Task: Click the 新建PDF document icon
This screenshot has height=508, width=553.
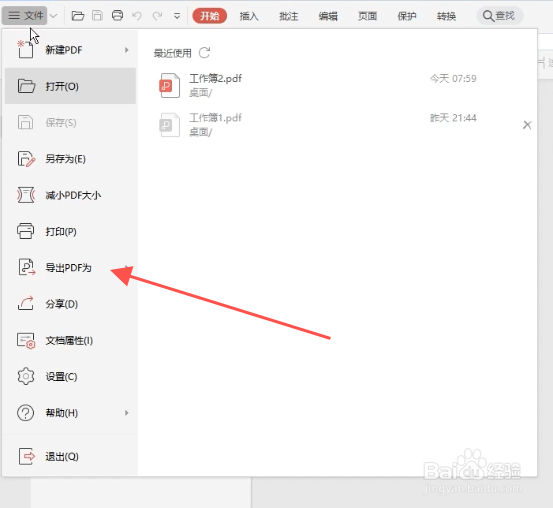Action: [x=25, y=49]
